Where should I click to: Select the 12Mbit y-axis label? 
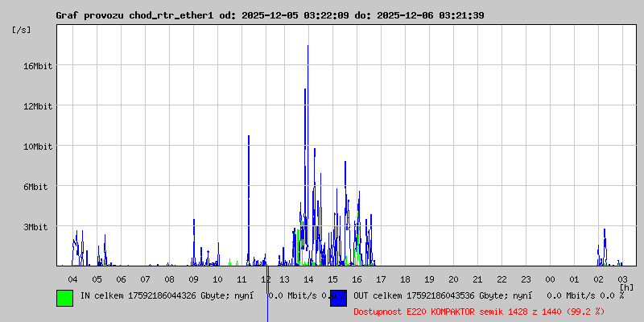pyautogui.click(x=37, y=105)
